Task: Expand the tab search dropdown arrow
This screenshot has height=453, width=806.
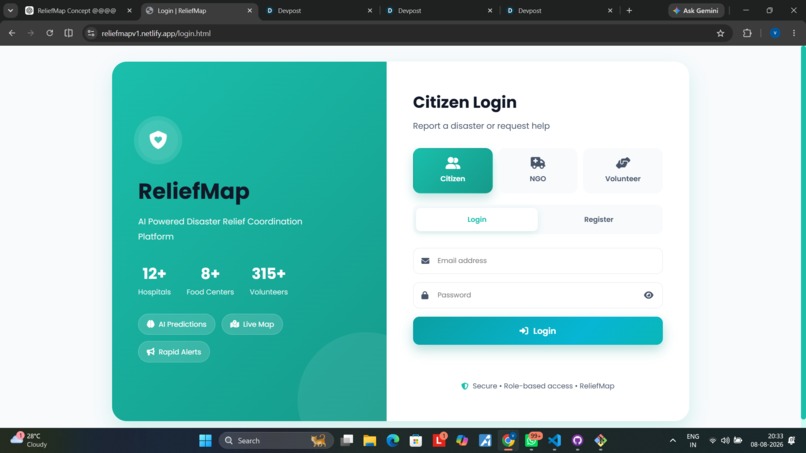Action: pyautogui.click(x=10, y=10)
